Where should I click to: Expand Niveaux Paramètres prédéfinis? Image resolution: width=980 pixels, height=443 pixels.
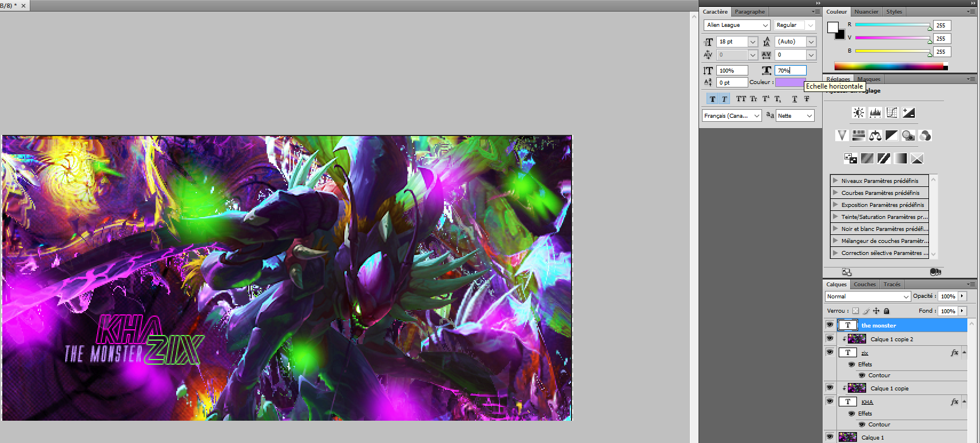[x=835, y=181]
